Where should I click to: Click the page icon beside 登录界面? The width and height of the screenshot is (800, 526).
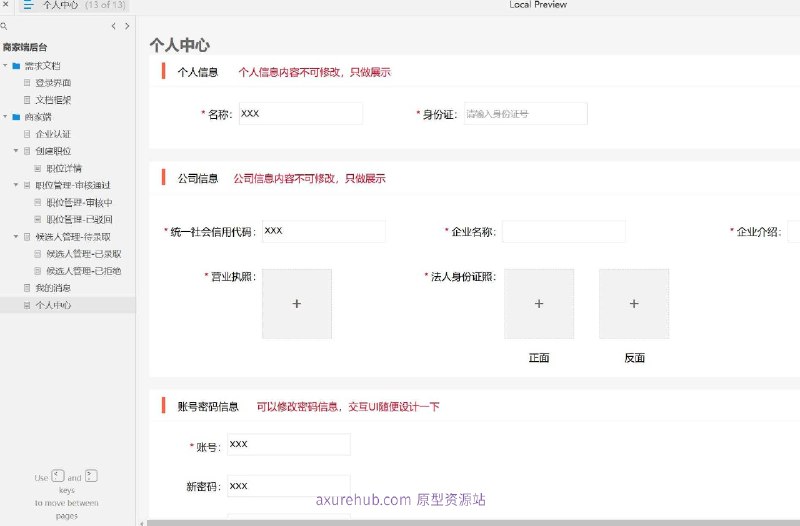tap(27, 83)
